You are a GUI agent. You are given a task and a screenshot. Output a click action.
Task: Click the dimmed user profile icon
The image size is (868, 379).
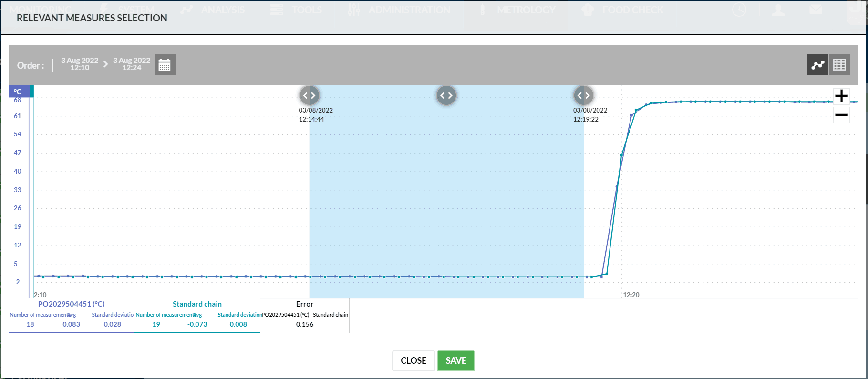tap(778, 10)
